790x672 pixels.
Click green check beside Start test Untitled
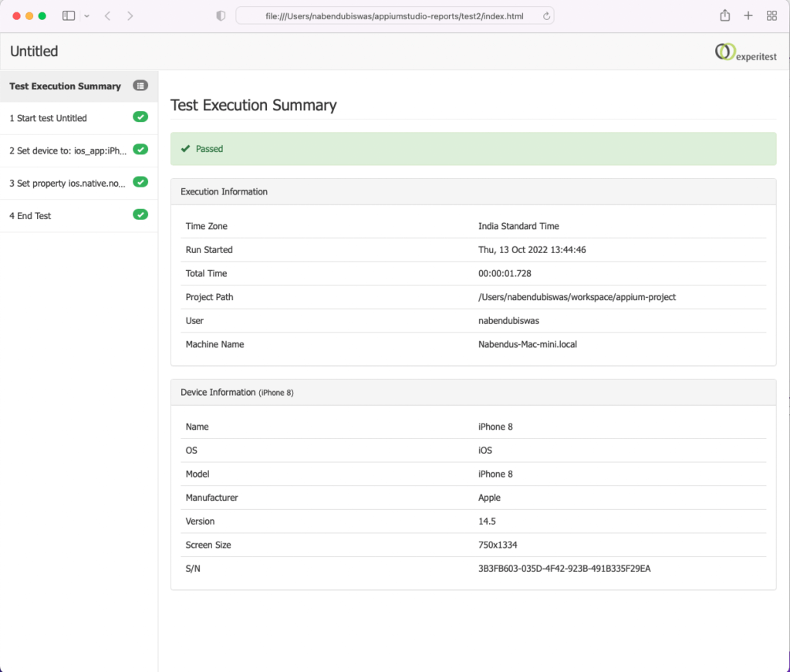140,117
